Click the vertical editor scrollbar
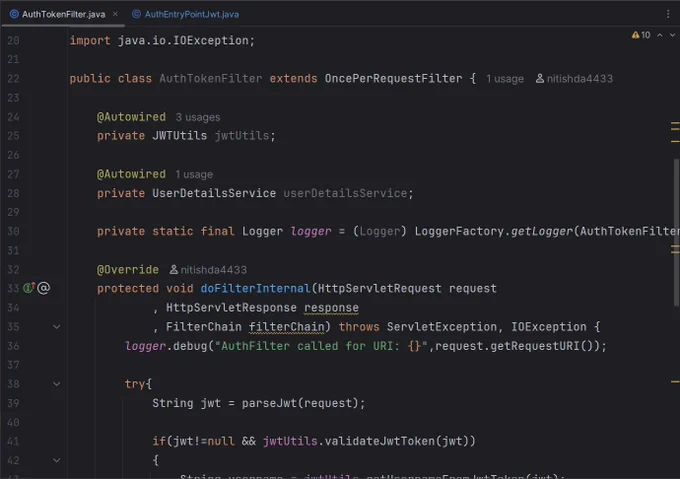This screenshot has height=479, width=680. point(677,232)
